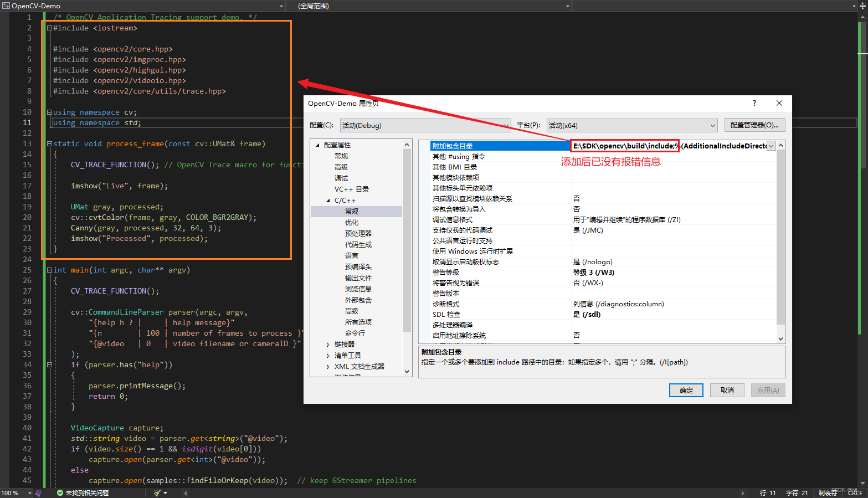Collapse the 配置属性 tree node
This screenshot has height=498, width=868.
318,145
